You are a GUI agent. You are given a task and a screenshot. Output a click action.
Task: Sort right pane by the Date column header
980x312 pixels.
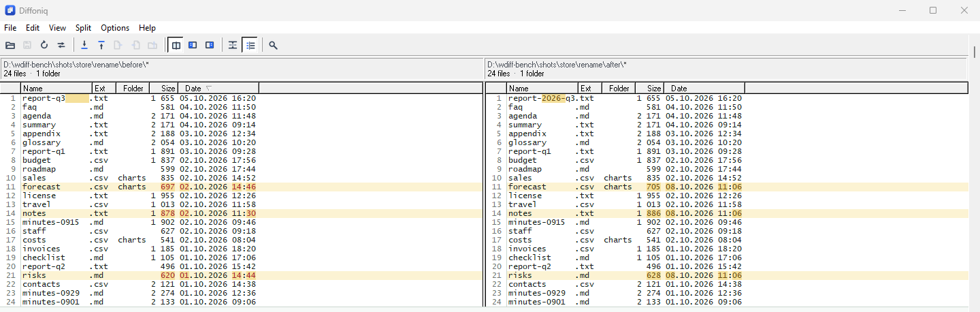704,88
